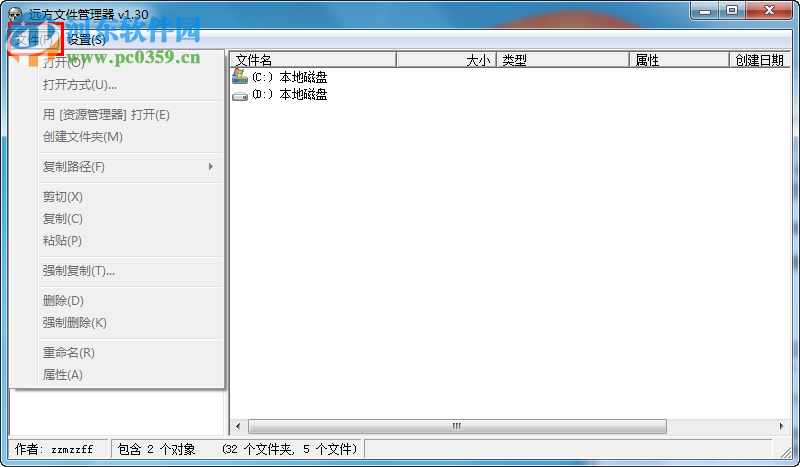Sort by 属性 column header
Image resolution: width=800 pixels, height=467 pixels.
(679, 60)
